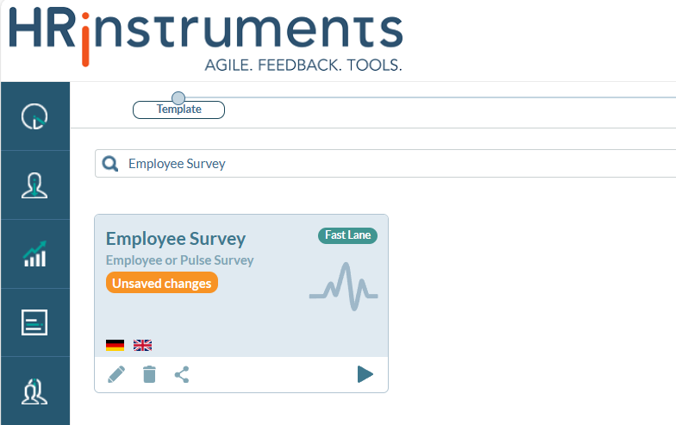
Task: Open the dashboard clock icon in sidebar
Action: point(34,116)
